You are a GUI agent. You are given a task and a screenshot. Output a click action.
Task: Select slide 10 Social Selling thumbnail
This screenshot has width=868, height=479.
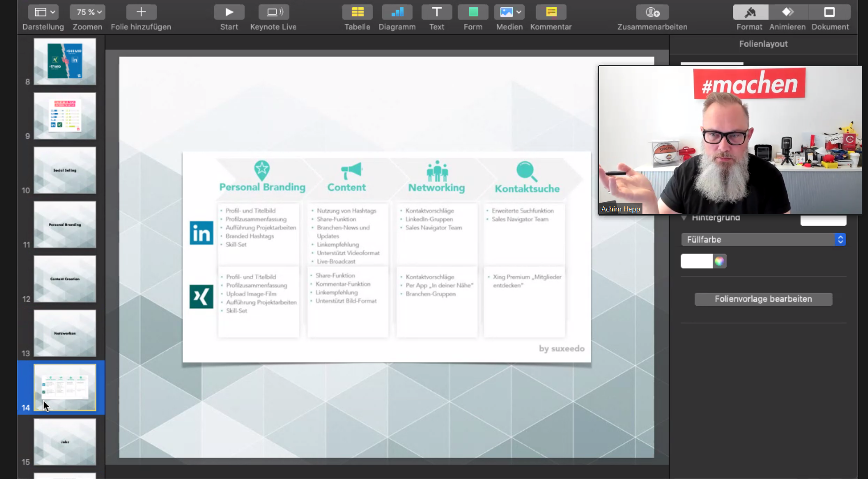pos(65,170)
